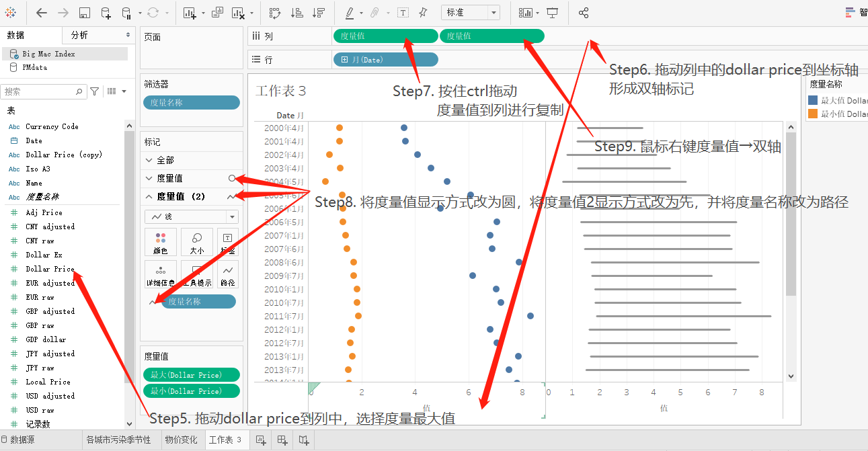
Task: Select the Dollar Price (copy) field
Action: tap(63, 155)
